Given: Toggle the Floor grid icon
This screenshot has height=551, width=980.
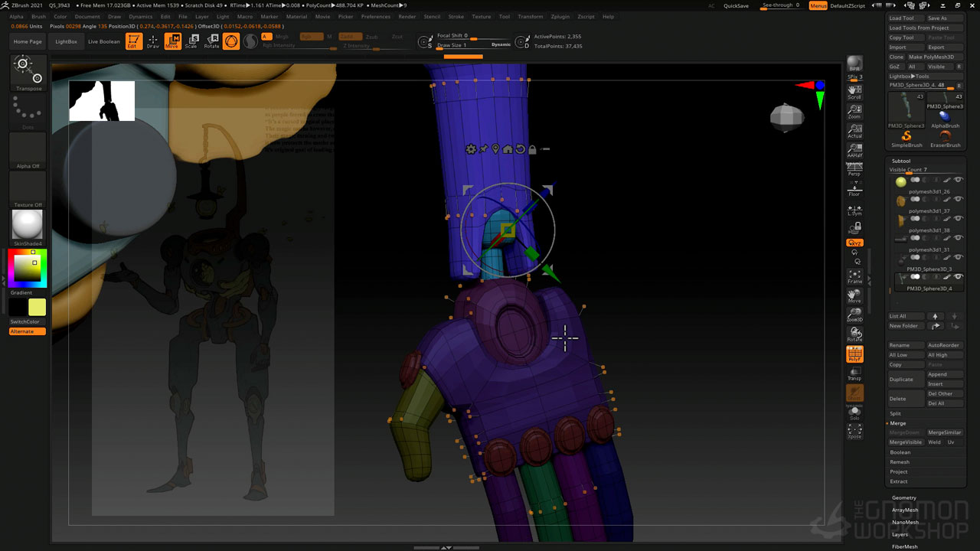Looking at the screenshot, I should pyautogui.click(x=854, y=190).
